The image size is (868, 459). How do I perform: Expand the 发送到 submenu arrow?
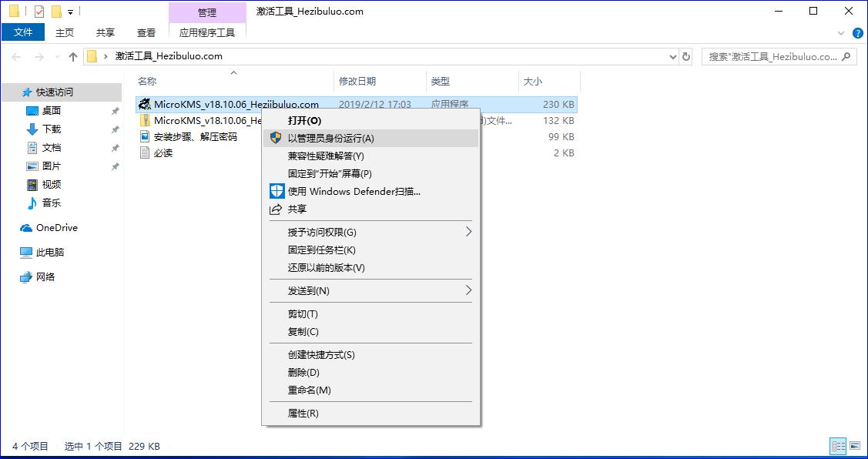[x=469, y=291]
